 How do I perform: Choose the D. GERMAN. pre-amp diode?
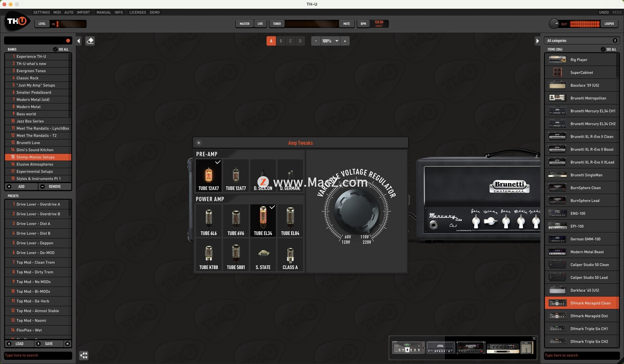290,175
